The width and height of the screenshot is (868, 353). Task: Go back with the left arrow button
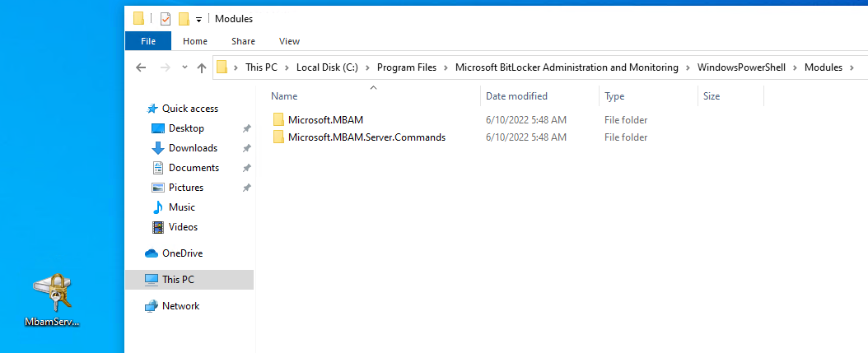pos(141,67)
